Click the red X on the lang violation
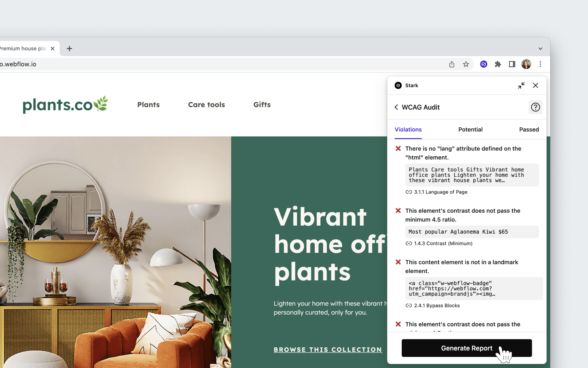 [398, 149]
